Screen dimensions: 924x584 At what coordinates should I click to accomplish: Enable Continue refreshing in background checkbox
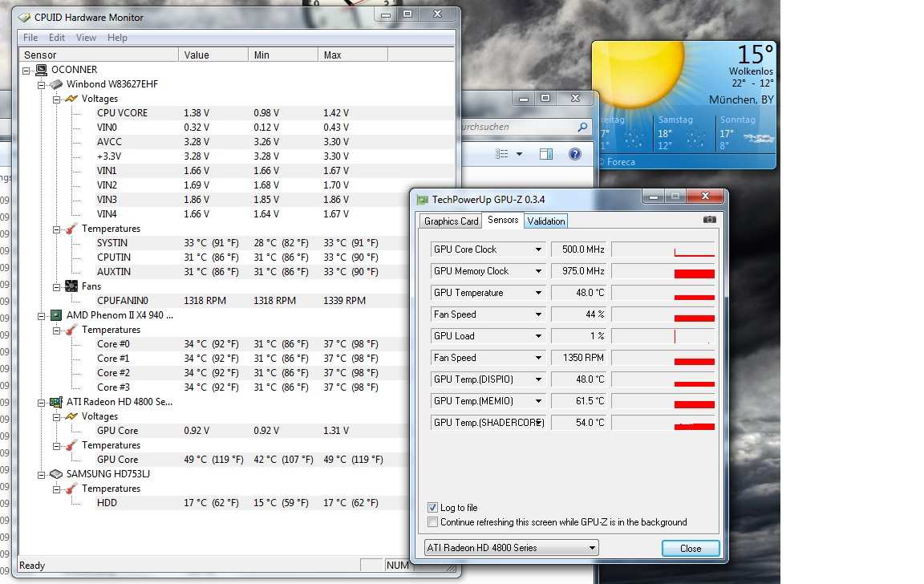point(432,522)
